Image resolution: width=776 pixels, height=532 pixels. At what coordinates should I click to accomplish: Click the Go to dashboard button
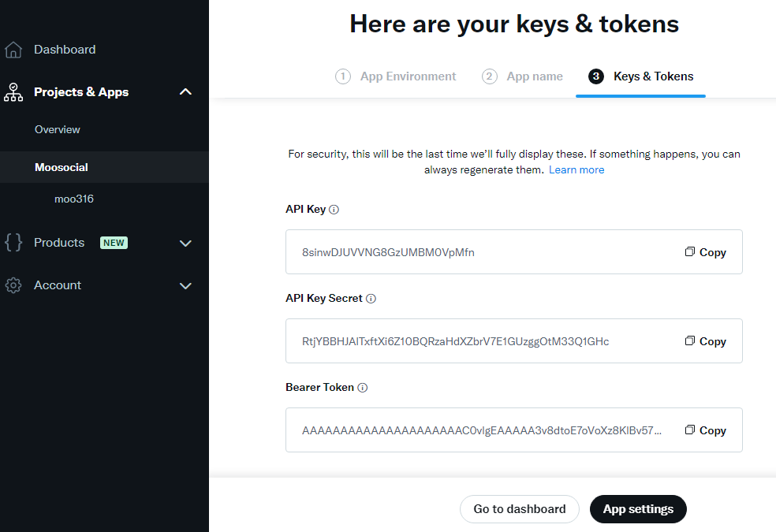pos(520,509)
